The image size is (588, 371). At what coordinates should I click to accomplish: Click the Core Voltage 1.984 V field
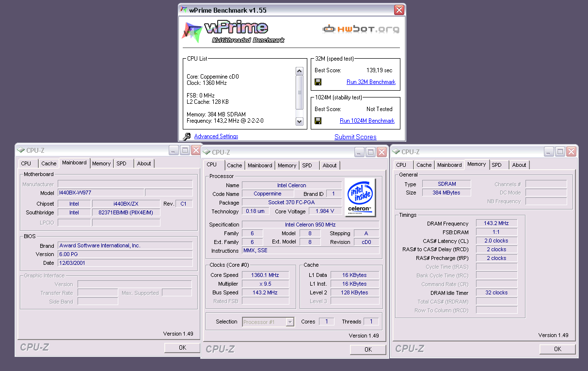pos(325,211)
